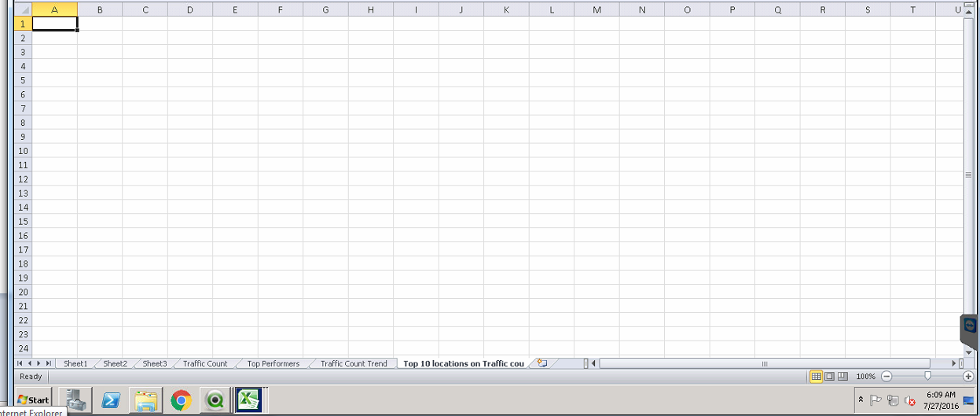Open zoom dialog via 100% label

click(865, 377)
